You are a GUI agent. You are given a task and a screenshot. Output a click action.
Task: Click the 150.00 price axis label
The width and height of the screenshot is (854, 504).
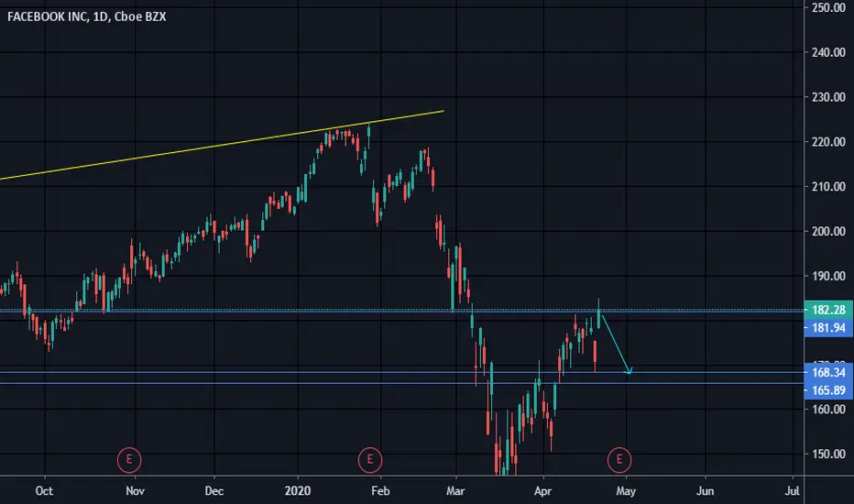(828, 454)
